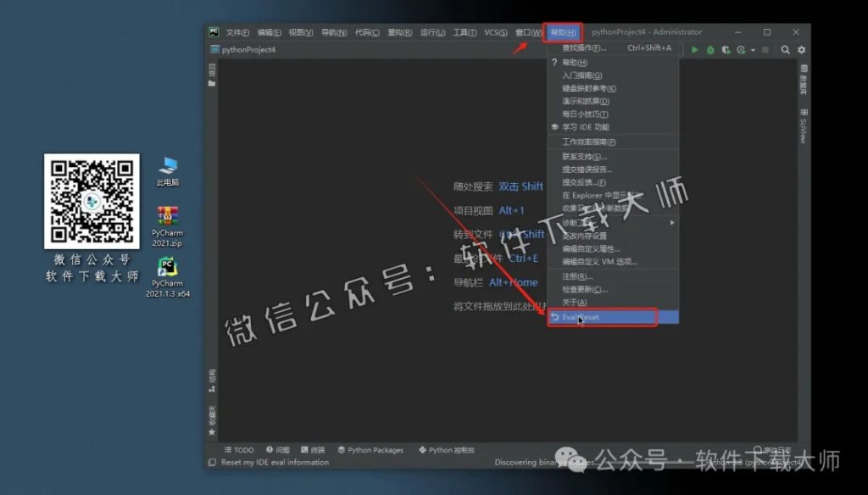Screen dimensions: 868x495
Task: Start the Debug session with the bug icon
Action: coord(710,49)
